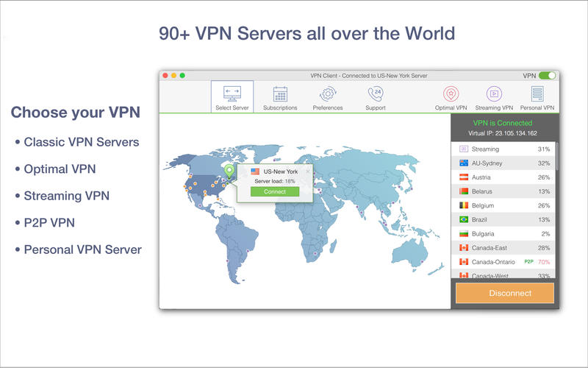Open the Select Server tab
This screenshot has width=588, height=368.
tap(232, 97)
